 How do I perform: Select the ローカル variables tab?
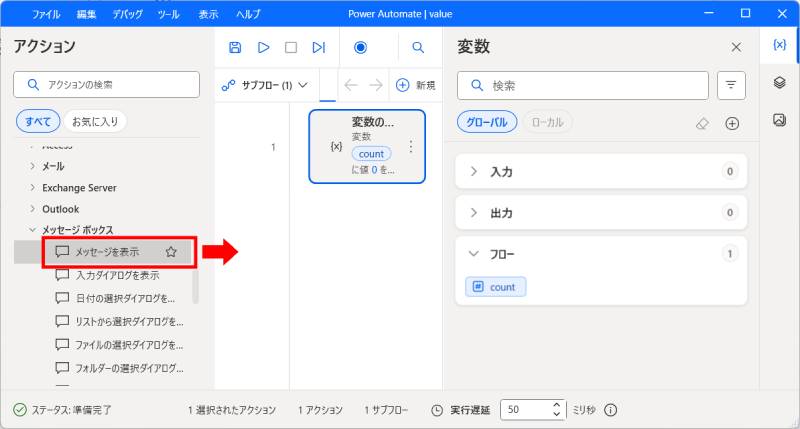[x=547, y=122]
